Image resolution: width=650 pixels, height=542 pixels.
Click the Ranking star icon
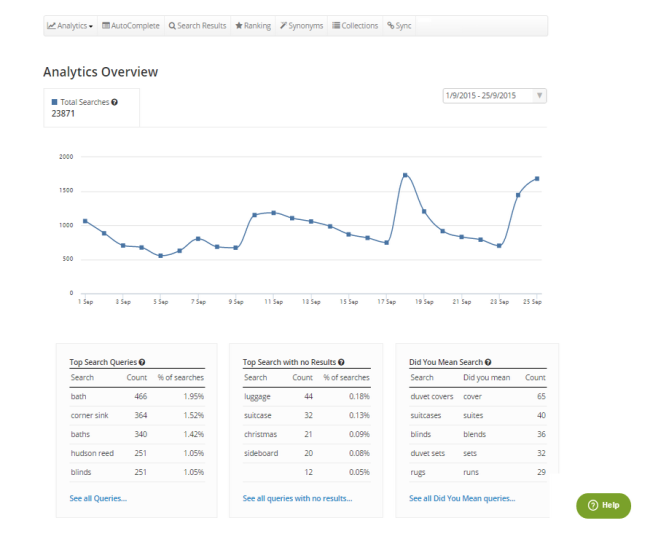[239, 26]
